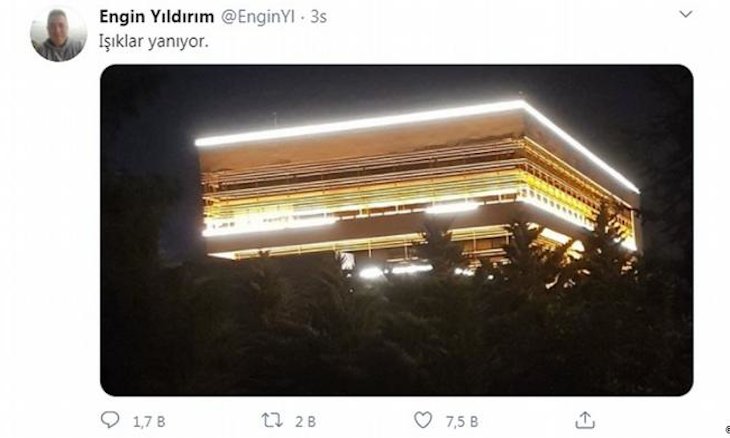Open the tweet via the 3s timestamp
The image size is (730, 438).
point(318,17)
